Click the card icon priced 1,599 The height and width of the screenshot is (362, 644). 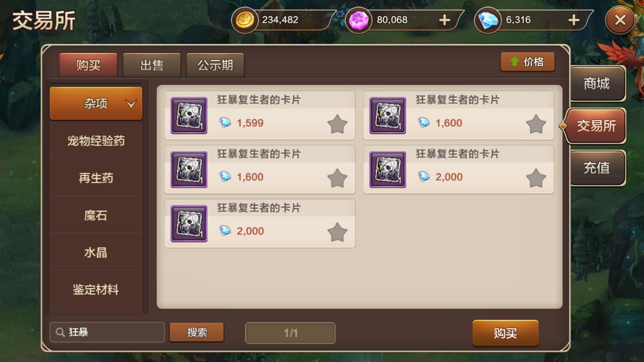(x=189, y=116)
